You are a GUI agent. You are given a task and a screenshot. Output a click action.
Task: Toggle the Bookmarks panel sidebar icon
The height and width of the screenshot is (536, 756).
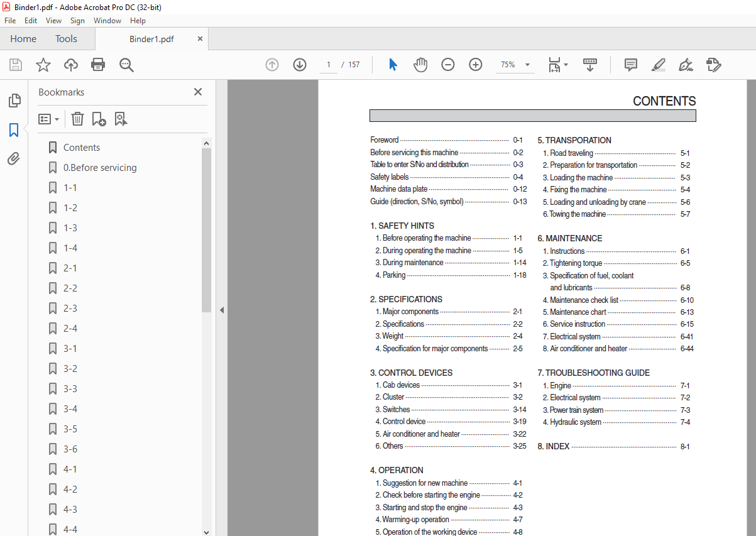pyautogui.click(x=14, y=130)
